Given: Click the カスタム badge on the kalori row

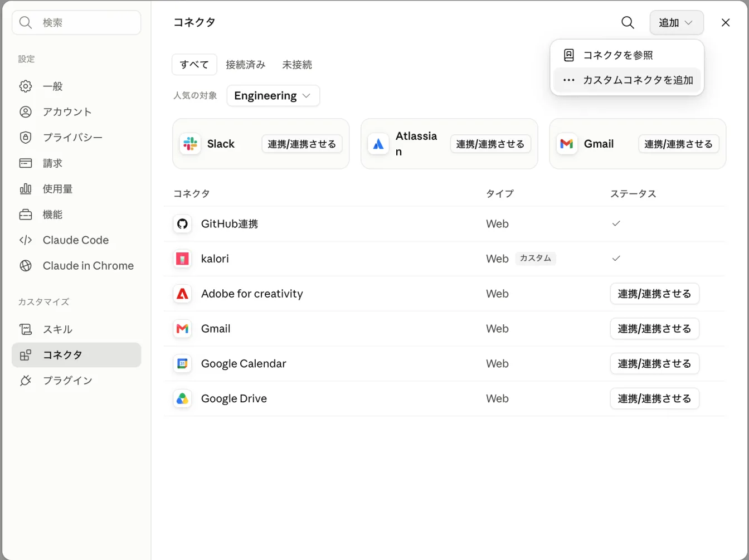Looking at the screenshot, I should 536,259.
